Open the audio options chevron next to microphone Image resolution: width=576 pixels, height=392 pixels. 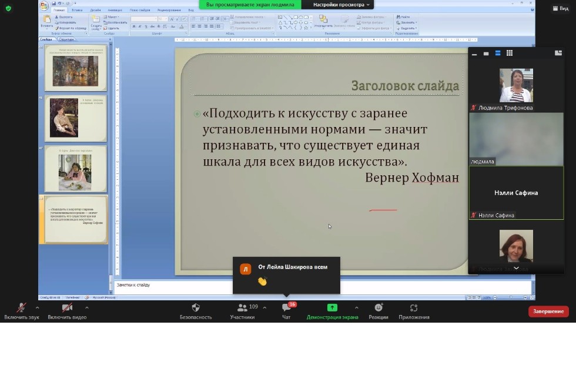click(38, 307)
